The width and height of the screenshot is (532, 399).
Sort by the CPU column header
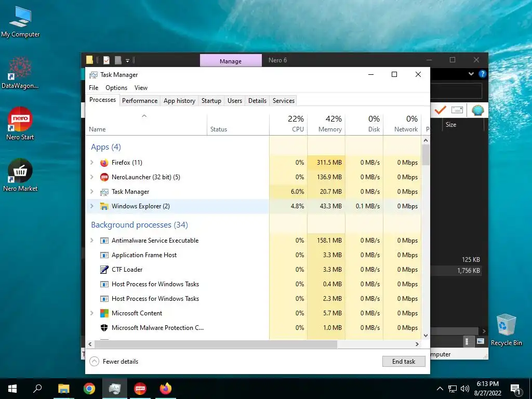tap(288, 124)
